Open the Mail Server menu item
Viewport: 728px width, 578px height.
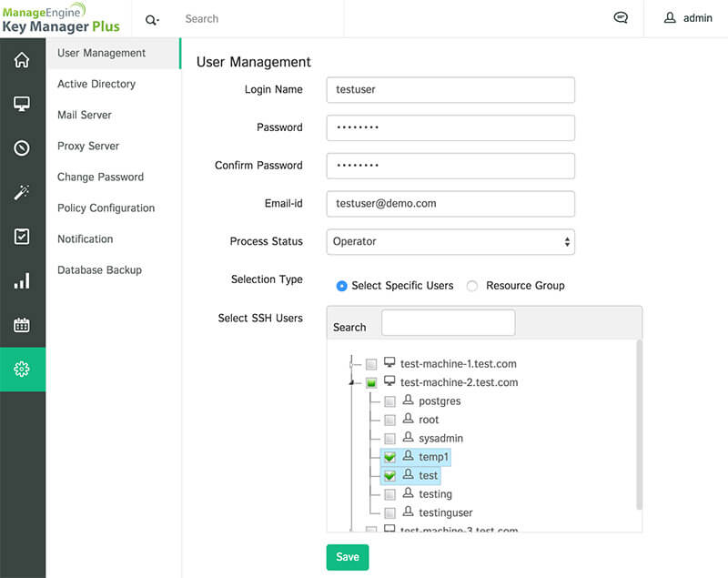click(85, 115)
